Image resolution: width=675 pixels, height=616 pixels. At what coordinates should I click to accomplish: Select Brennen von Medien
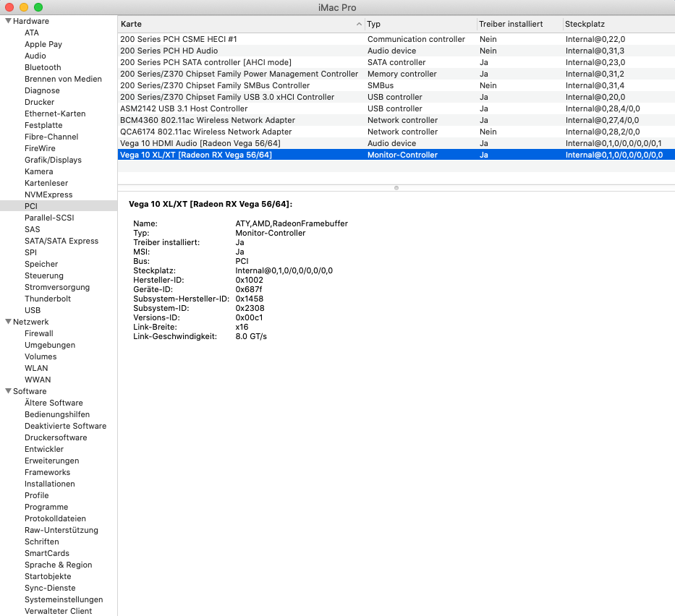(x=63, y=79)
